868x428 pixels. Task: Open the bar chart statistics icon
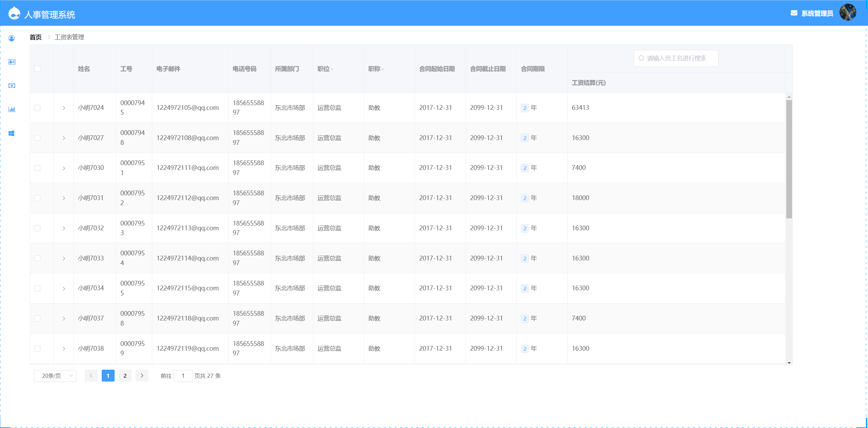pos(12,109)
